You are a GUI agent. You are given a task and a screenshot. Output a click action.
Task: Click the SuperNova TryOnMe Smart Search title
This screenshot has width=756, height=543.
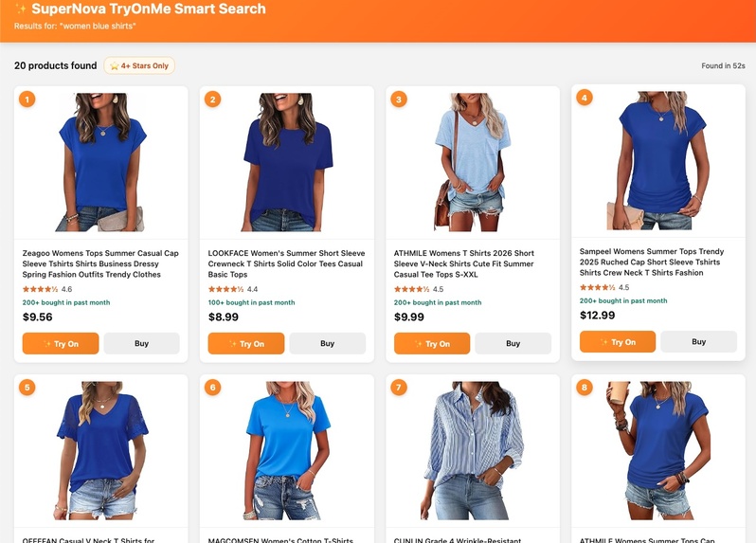(149, 9)
